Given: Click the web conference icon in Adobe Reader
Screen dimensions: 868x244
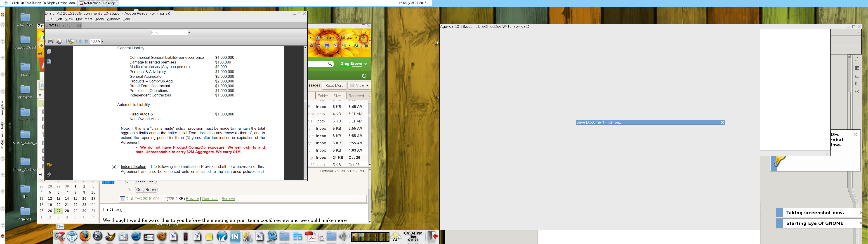Looking at the screenshot, I should tap(71, 41).
